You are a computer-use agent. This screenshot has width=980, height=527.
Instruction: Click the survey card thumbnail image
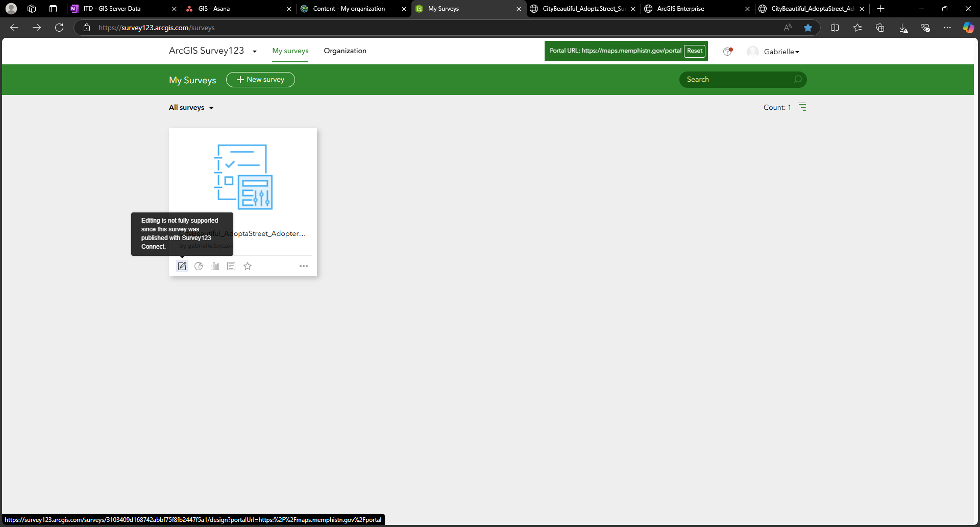click(243, 177)
